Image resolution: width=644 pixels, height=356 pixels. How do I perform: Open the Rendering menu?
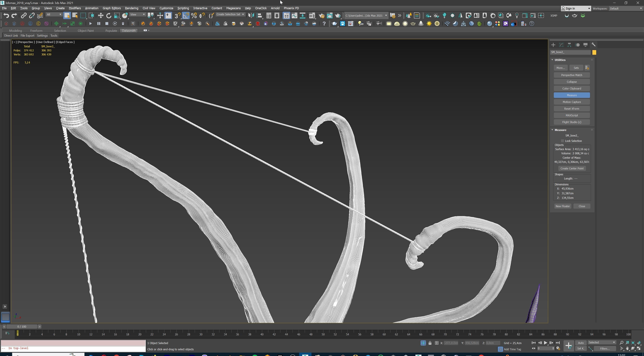coord(131,8)
